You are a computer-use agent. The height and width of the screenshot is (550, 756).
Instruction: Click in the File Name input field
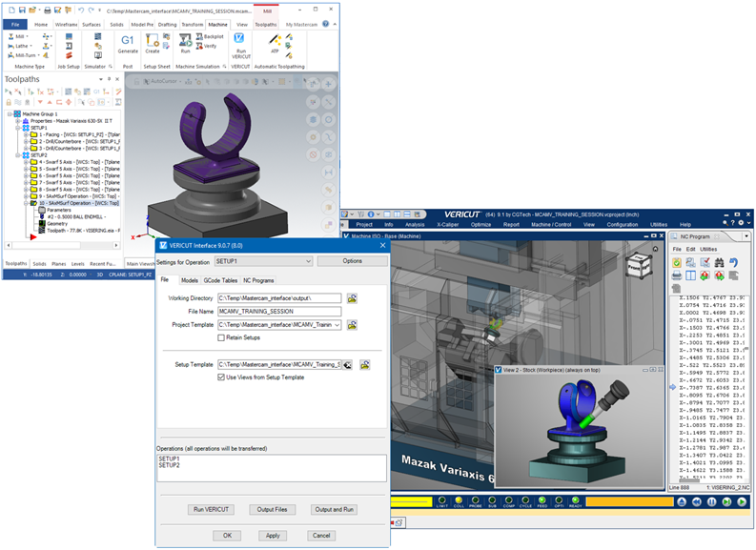[x=279, y=312]
